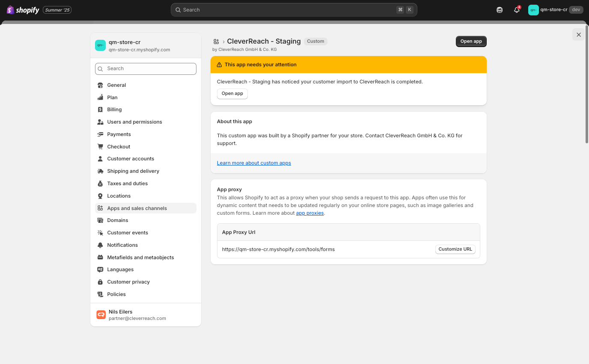Click the CleverReach - Staging page title

pos(264,41)
